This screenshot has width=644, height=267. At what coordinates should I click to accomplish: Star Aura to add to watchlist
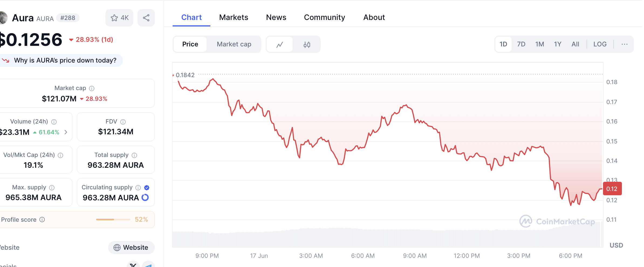pos(119,18)
